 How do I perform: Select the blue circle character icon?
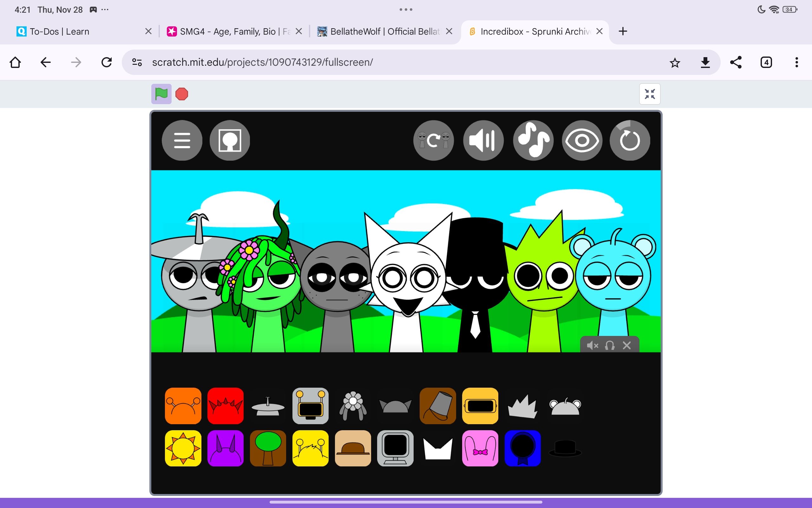coord(522,448)
